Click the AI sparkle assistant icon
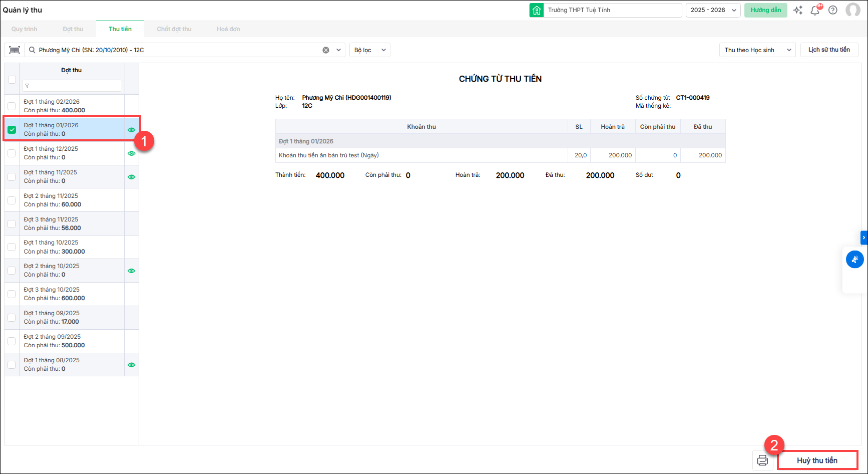The image size is (868, 474). click(798, 10)
